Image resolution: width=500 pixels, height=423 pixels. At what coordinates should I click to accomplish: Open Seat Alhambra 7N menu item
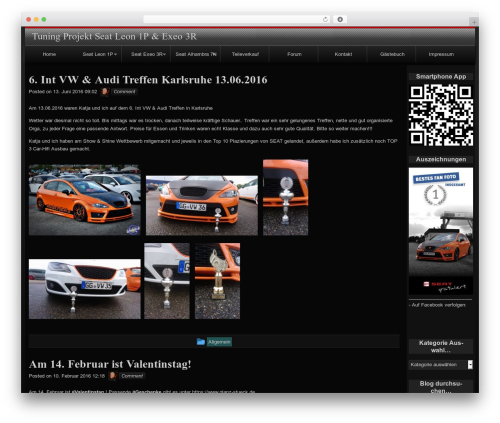coord(196,54)
